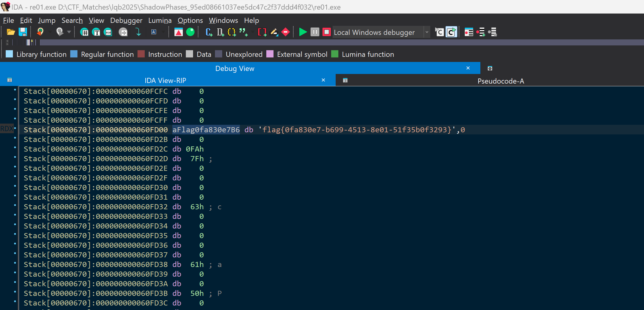Save the database using the floppy icon
This screenshot has width=644, height=310.
23,32
